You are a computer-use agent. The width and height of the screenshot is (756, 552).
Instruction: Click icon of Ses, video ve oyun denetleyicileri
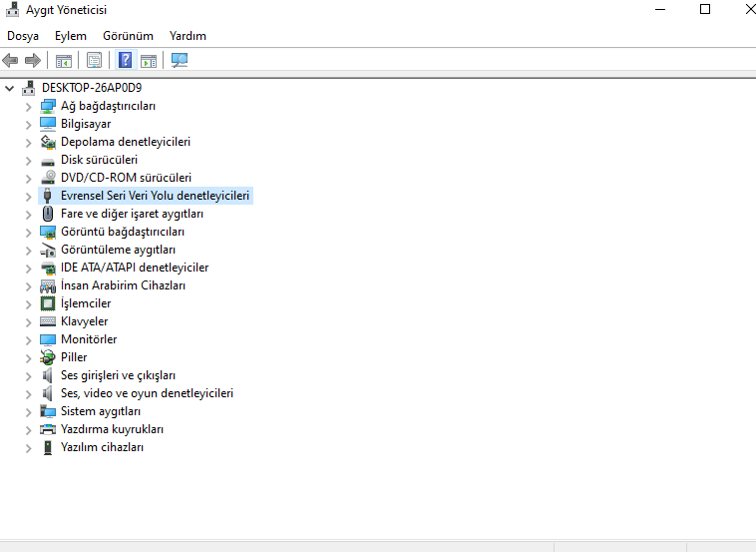[x=47, y=393]
